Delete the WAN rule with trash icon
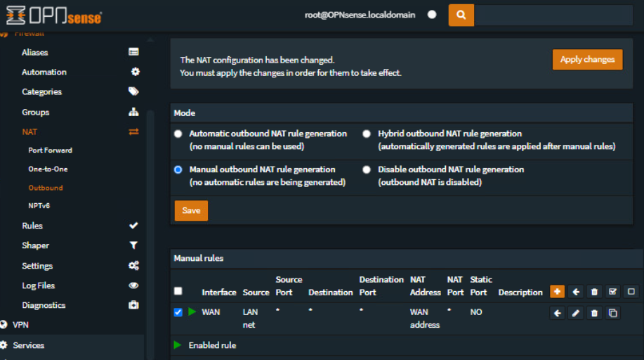 [594, 313]
